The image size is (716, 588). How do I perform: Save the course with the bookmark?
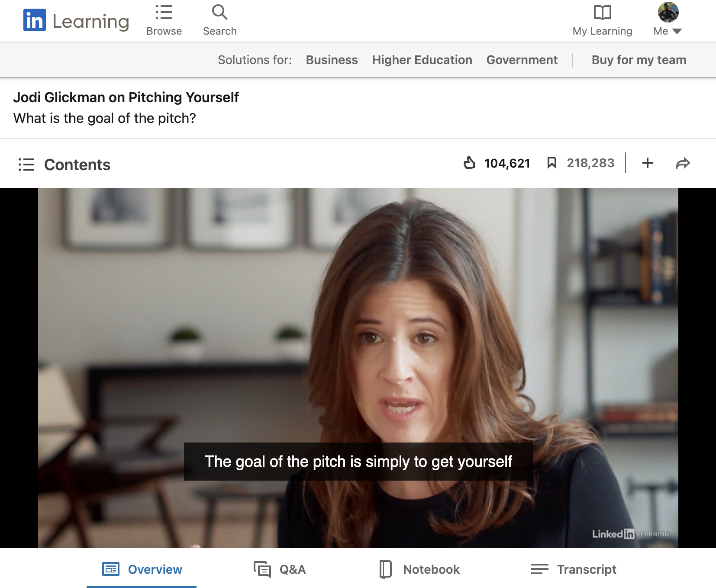point(552,163)
